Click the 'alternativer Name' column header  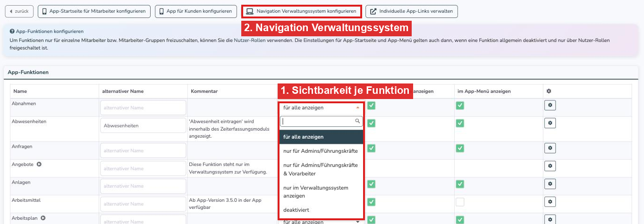coord(123,91)
